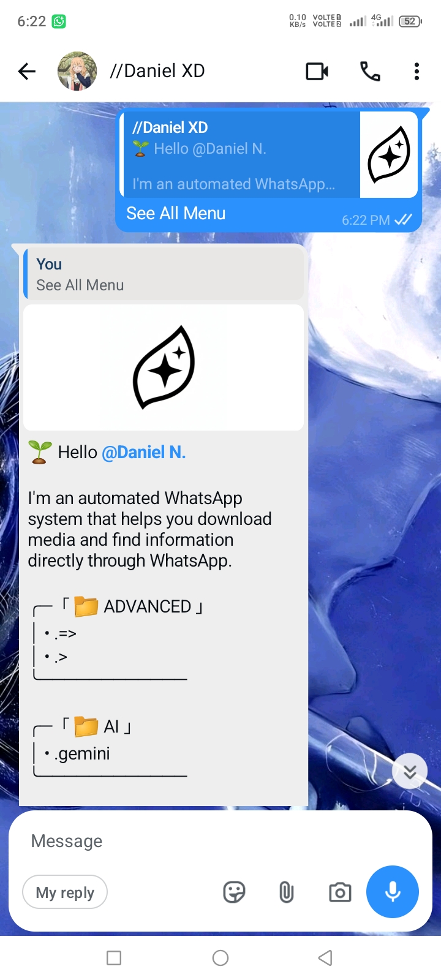Tap the leaf logo thumbnail in quoted reply
The image size is (441, 980).
(x=389, y=154)
